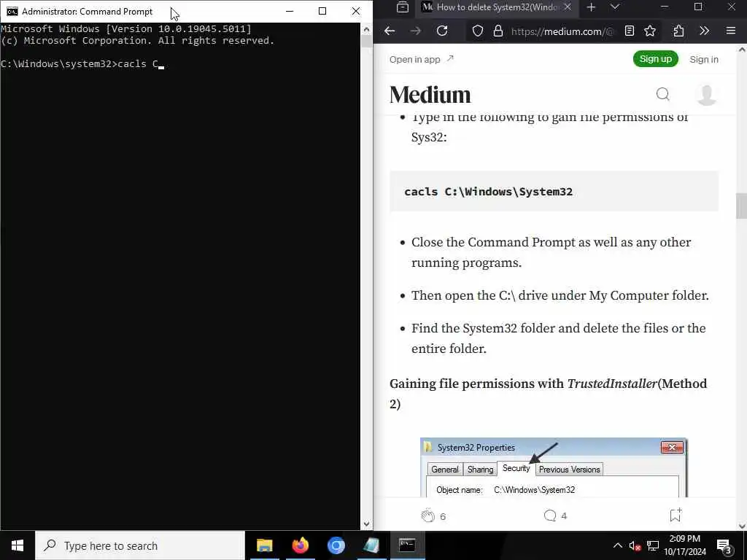Toggle Firefox reader view

tap(630, 31)
